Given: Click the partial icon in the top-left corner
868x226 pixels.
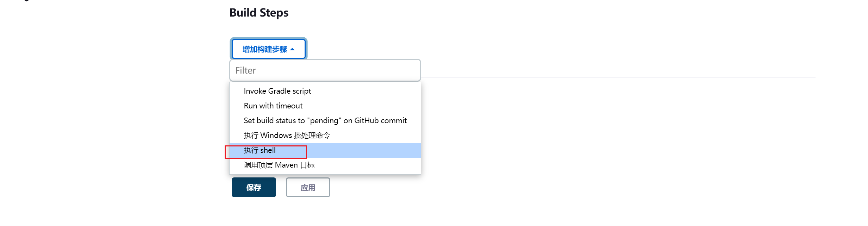Looking at the screenshot, I should click(x=26, y=1).
